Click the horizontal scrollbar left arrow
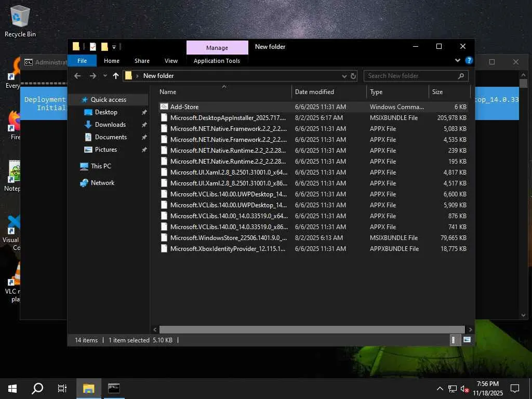532x399 pixels. coord(155,329)
